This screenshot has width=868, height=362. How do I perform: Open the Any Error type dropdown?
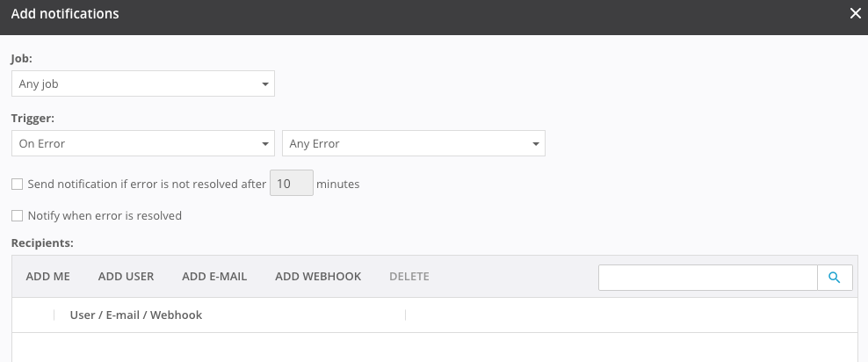(x=413, y=144)
